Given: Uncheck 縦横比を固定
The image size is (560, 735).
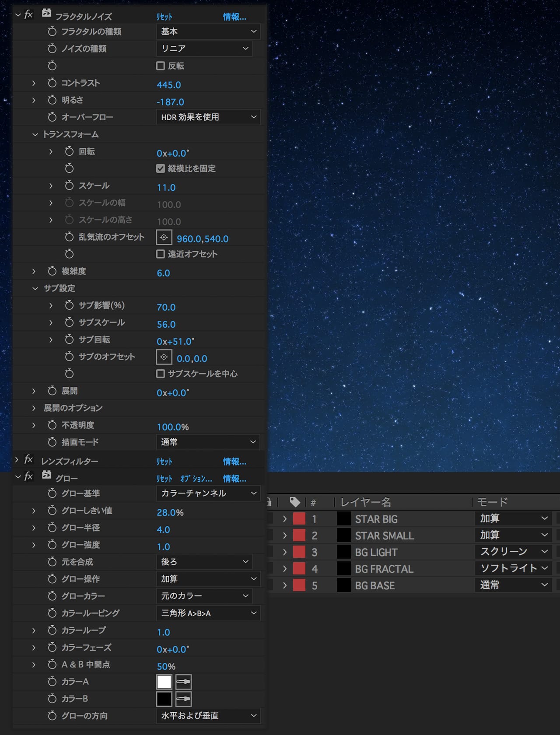Looking at the screenshot, I should click(x=161, y=169).
